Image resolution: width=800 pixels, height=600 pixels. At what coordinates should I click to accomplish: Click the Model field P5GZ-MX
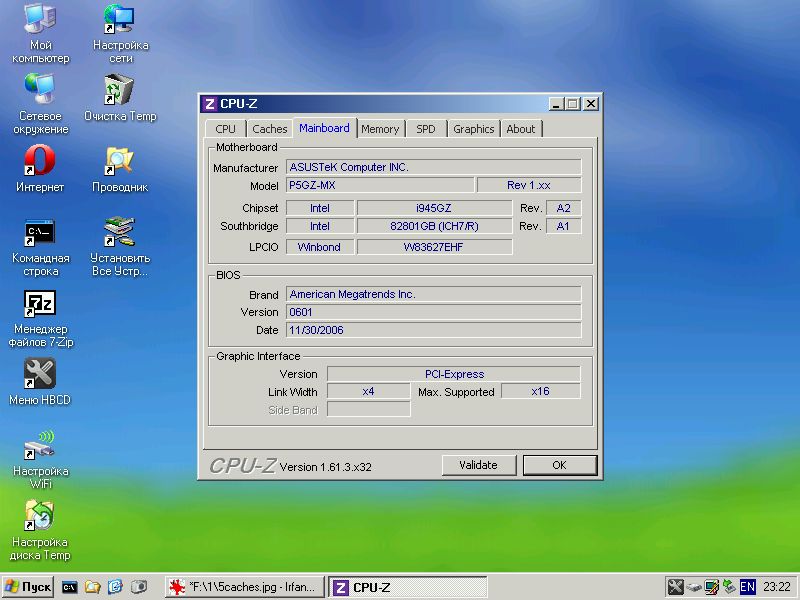(x=380, y=185)
